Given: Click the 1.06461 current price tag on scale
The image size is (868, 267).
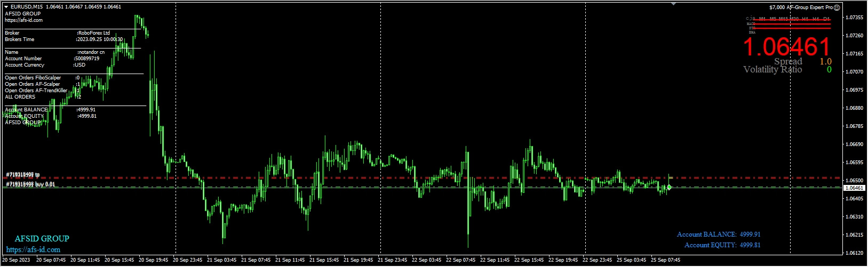Looking at the screenshot, I should (x=855, y=188).
